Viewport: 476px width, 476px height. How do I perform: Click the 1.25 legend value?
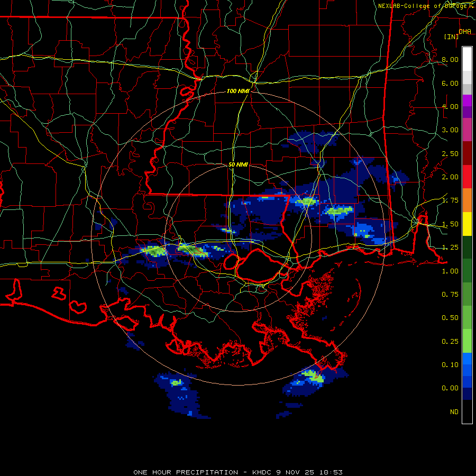click(x=450, y=248)
